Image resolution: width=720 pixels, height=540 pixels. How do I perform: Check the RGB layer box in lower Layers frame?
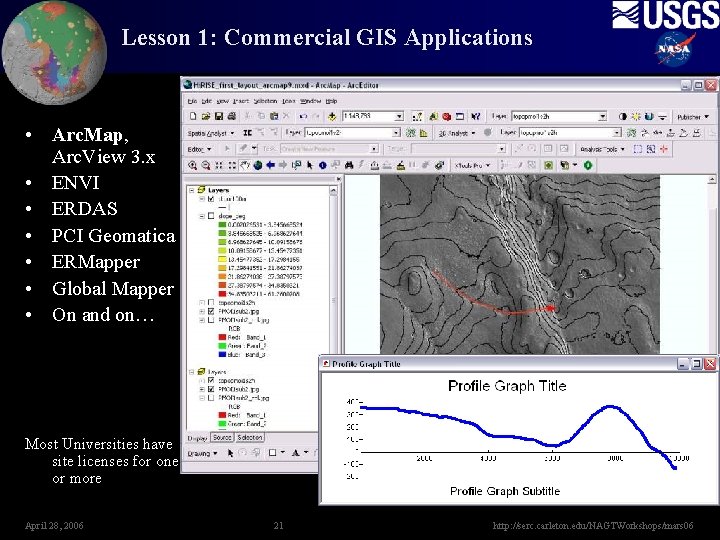(x=211, y=398)
